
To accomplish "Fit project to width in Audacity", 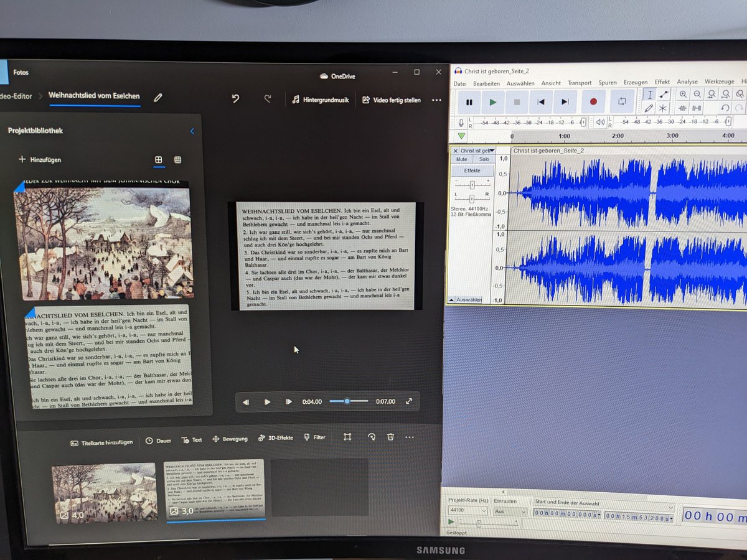I will coord(725,94).
